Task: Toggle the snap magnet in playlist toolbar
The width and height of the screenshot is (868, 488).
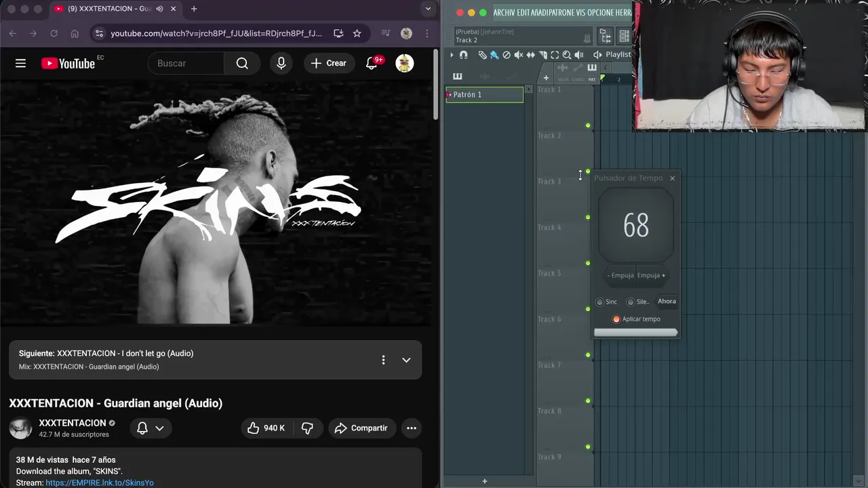Action: coord(463,55)
